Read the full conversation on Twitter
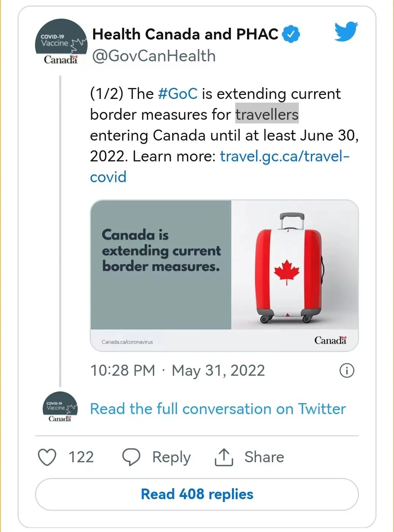 (x=218, y=409)
